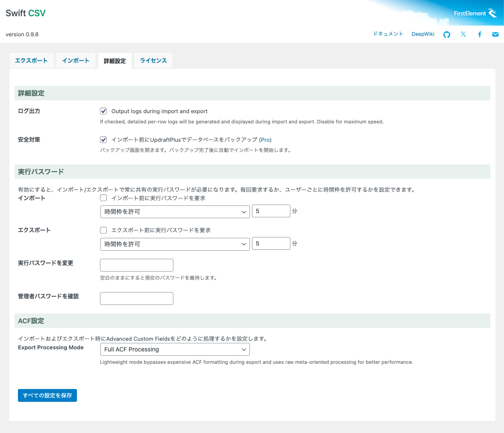Open the DeepWiki link
Image resolution: width=504 pixels, height=433 pixels.
pyautogui.click(x=423, y=34)
